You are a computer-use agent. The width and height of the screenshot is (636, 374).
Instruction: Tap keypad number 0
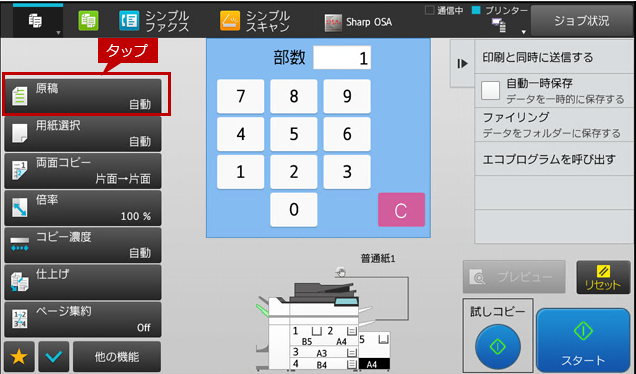(294, 209)
